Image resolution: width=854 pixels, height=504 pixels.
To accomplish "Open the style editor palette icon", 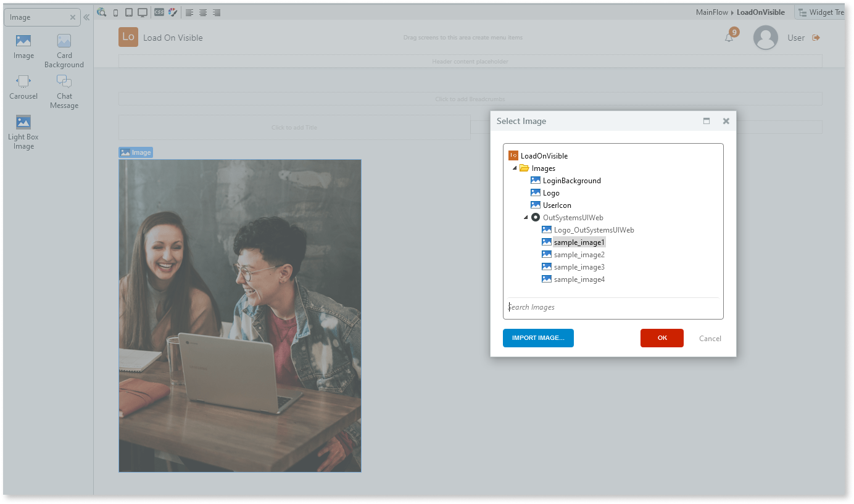I will point(172,12).
